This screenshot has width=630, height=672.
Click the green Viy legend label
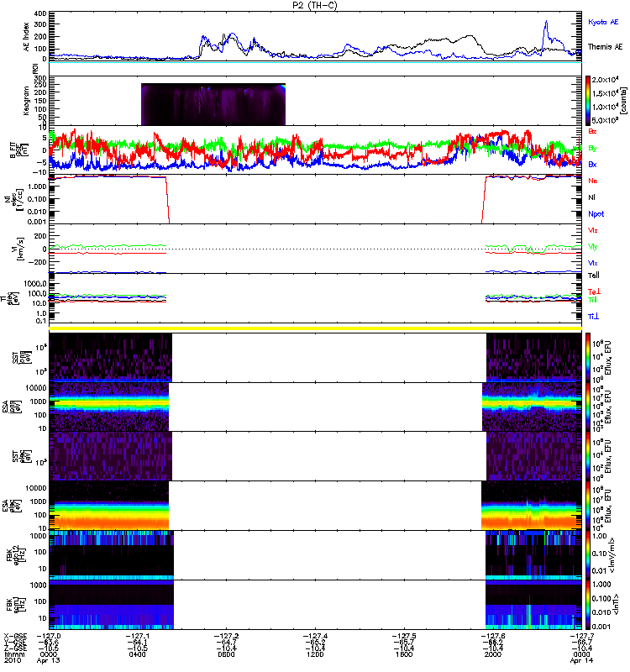point(592,247)
